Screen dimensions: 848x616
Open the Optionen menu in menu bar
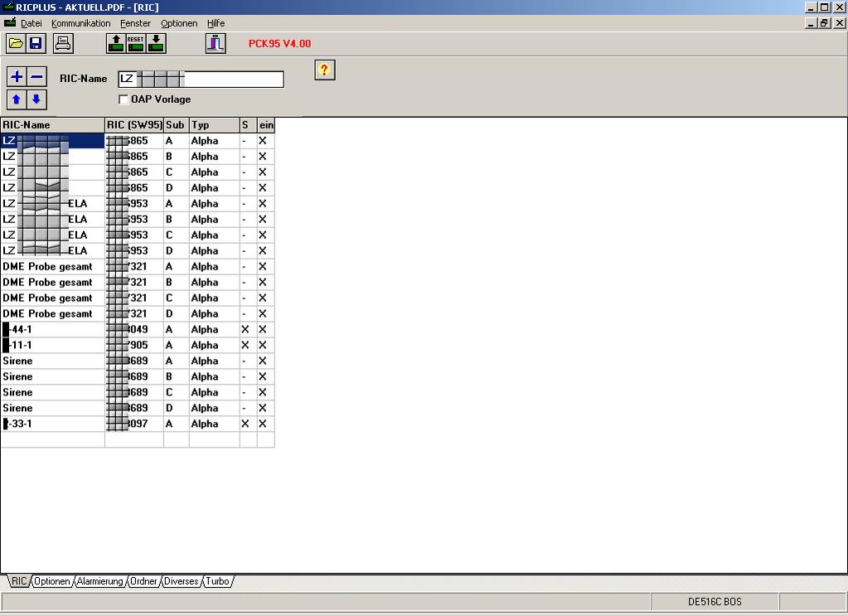179,23
